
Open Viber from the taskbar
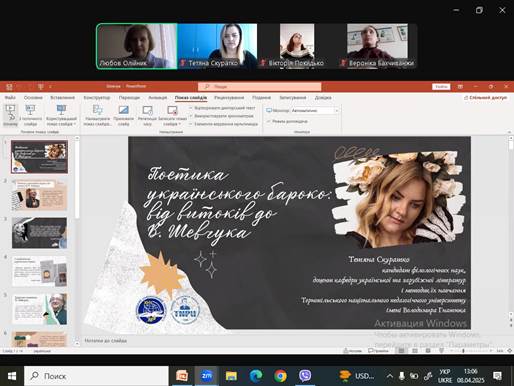(305, 376)
